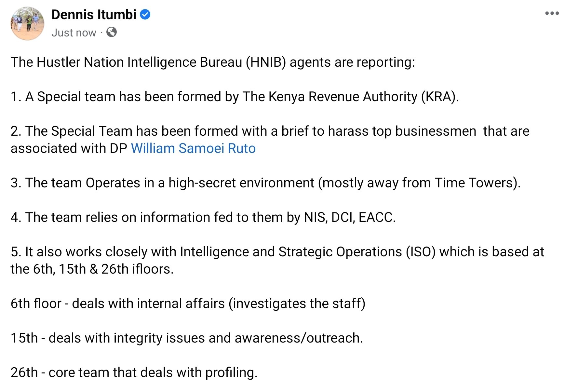The image size is (565, 392).
Task: Click the HNIB agents are reporting opening line
Action: tap(213, 62)
